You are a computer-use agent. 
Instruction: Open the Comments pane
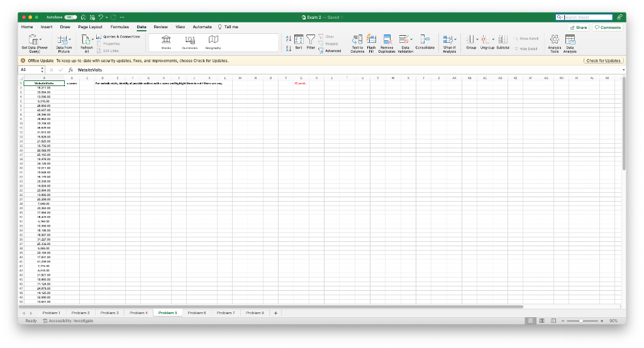608,28
